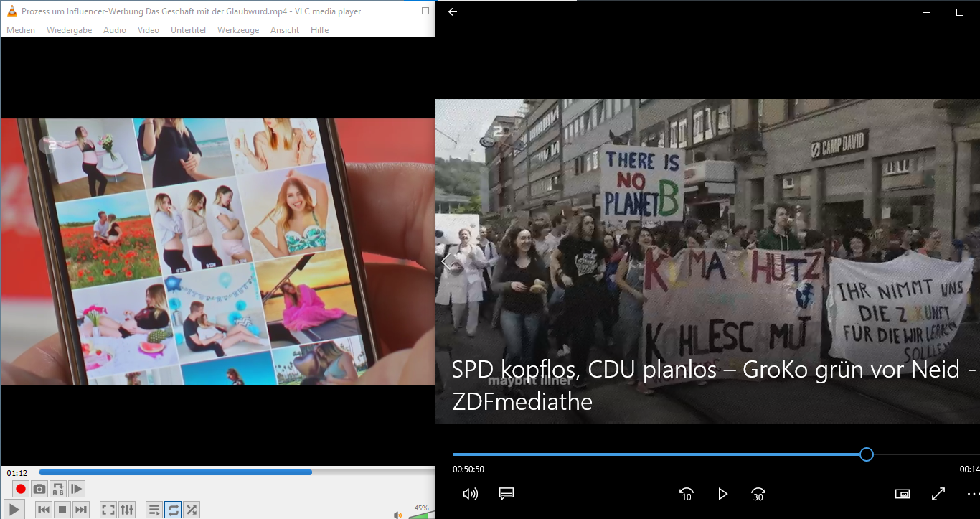
Task: Go back using the arrow in right player
Action: point(453,11)
